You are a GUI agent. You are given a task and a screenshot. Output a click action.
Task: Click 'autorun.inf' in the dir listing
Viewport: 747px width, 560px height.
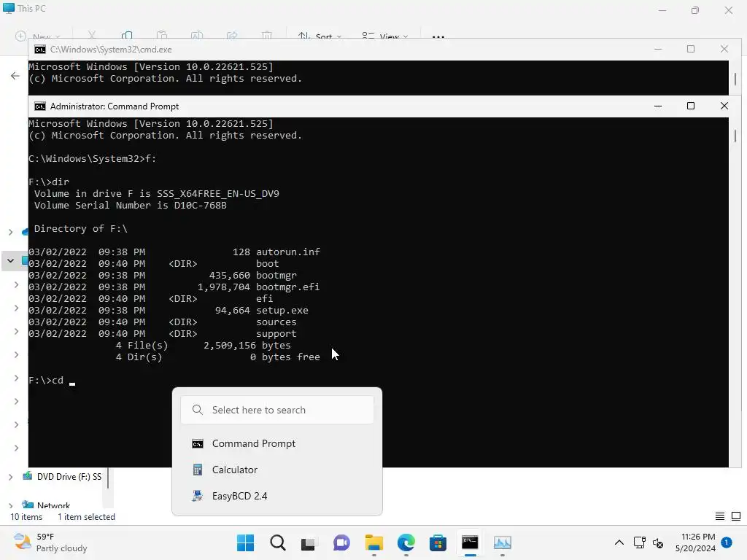287,252
